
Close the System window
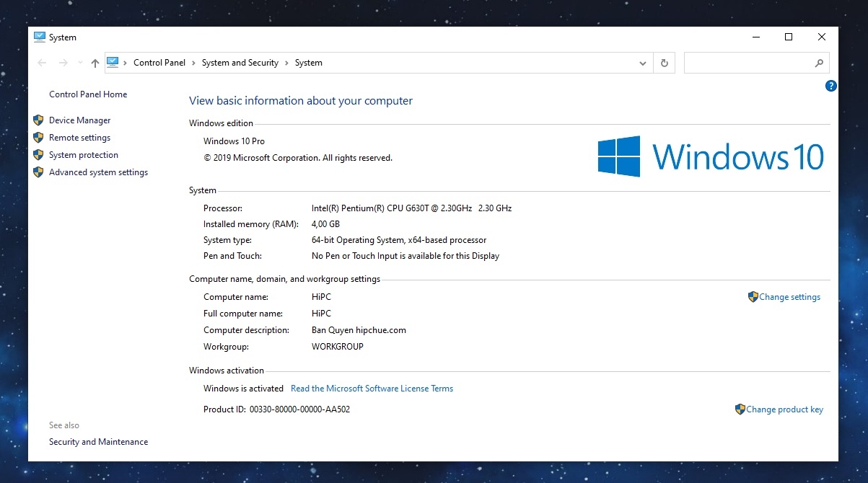click(x=822, y=37)
